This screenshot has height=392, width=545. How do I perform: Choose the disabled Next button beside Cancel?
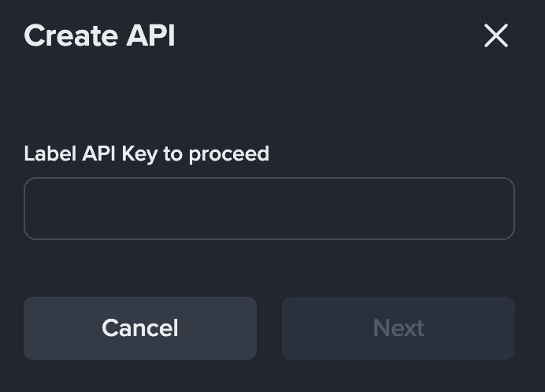[x=399, y=328]
